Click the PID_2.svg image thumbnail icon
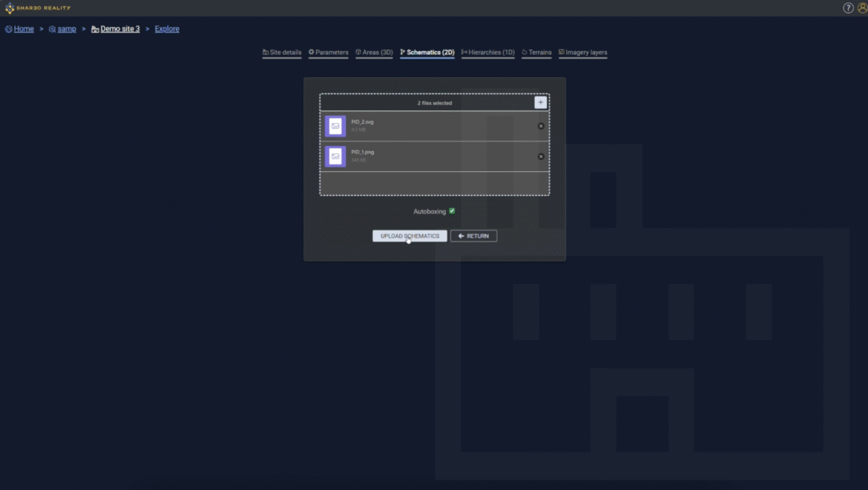This screenshot has width=868, height=490. coord(334,125)
